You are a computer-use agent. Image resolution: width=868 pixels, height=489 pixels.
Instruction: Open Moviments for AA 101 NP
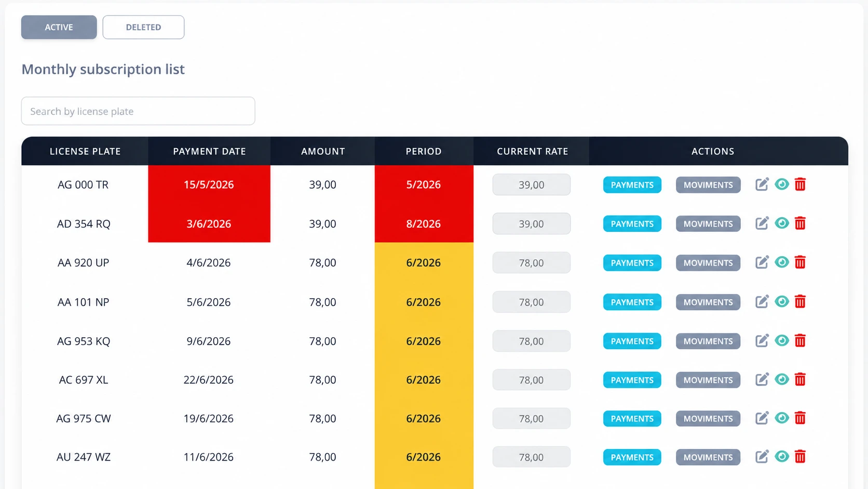coord(708,302)
